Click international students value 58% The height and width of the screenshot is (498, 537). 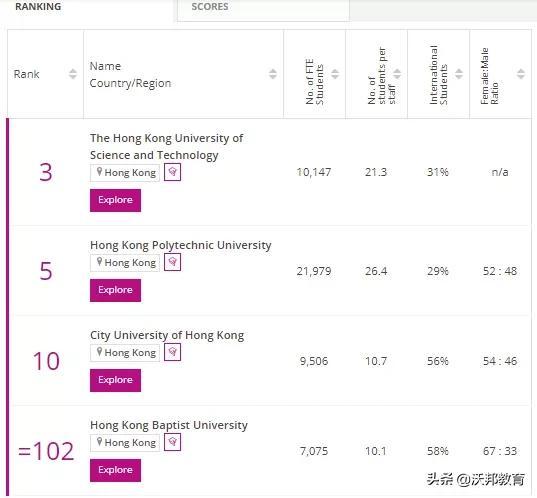(438, 451)
